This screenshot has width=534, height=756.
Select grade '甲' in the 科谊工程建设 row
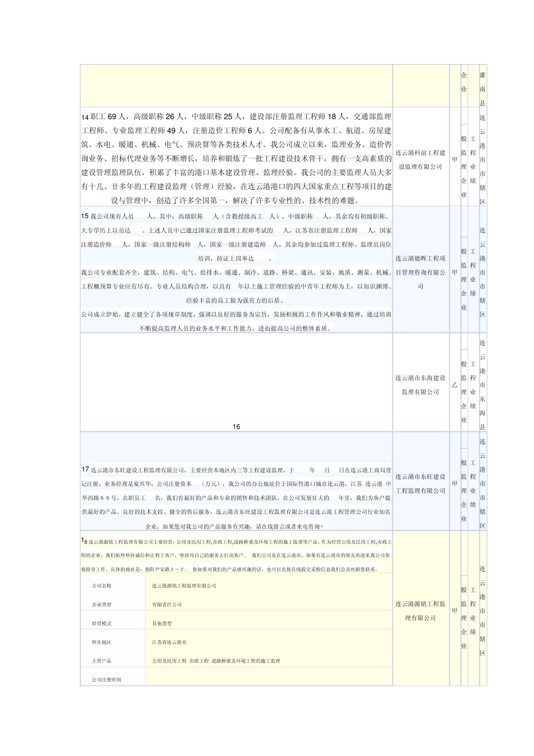pos(454,160)
